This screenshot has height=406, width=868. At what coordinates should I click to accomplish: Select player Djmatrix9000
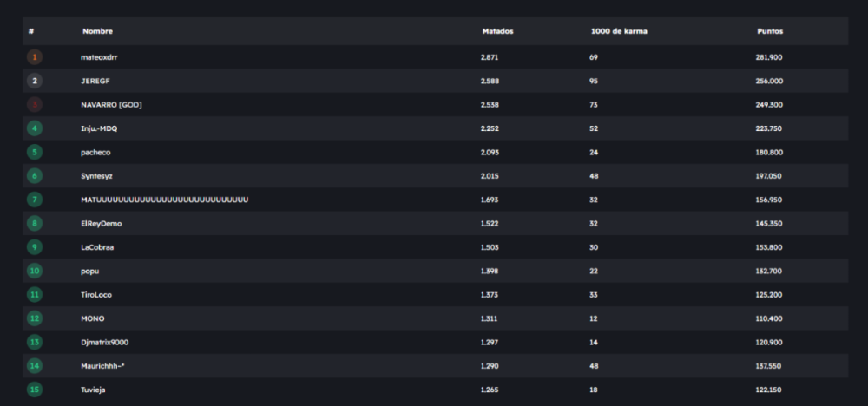[104, 342]
